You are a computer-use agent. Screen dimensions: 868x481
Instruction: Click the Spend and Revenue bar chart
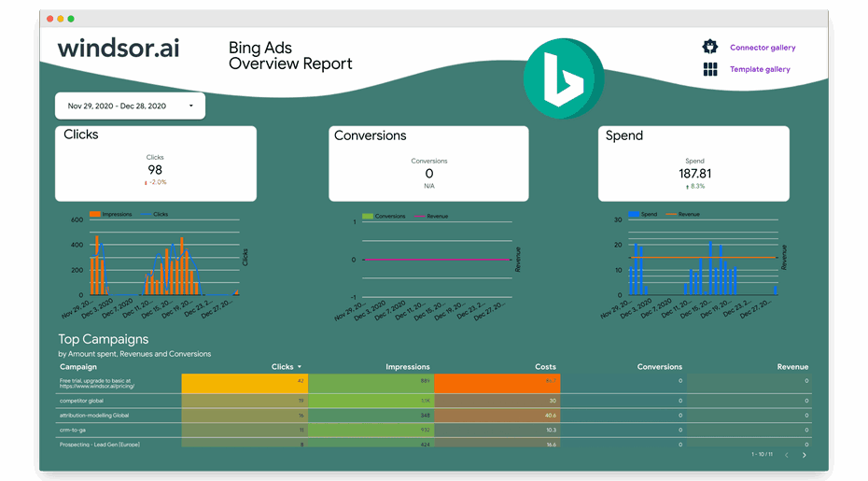point(693,263)
